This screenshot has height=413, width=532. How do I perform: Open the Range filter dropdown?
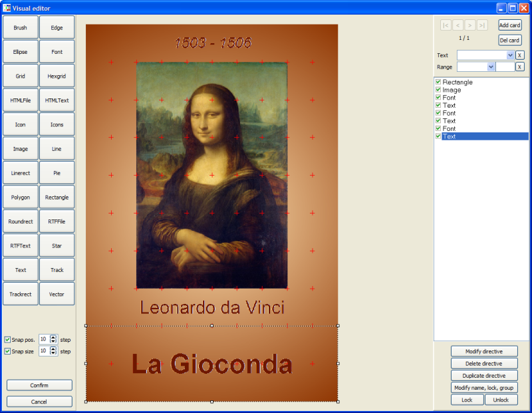pyautogui.click(x=491, y=67)
